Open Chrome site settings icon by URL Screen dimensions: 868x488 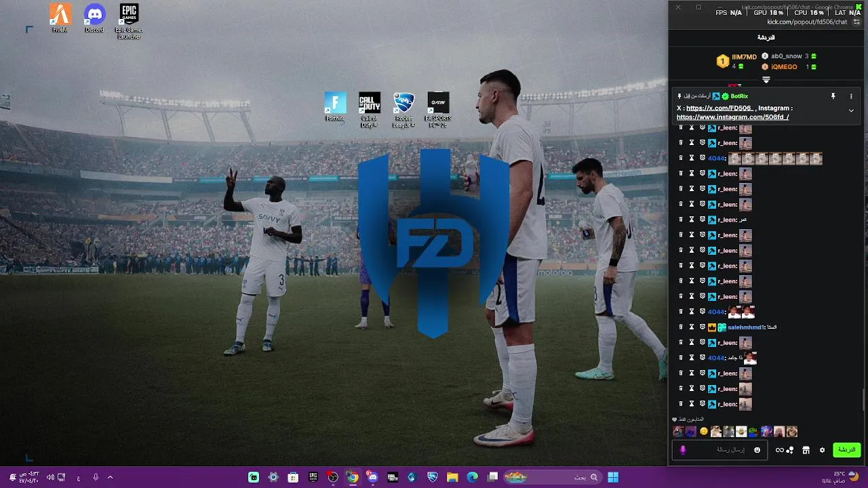[857, 22]
